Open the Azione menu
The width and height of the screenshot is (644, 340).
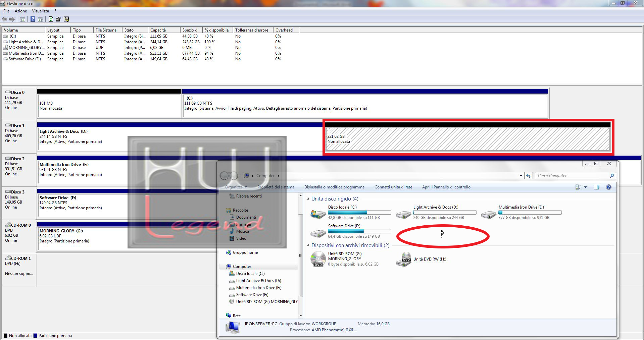[21, 11]
